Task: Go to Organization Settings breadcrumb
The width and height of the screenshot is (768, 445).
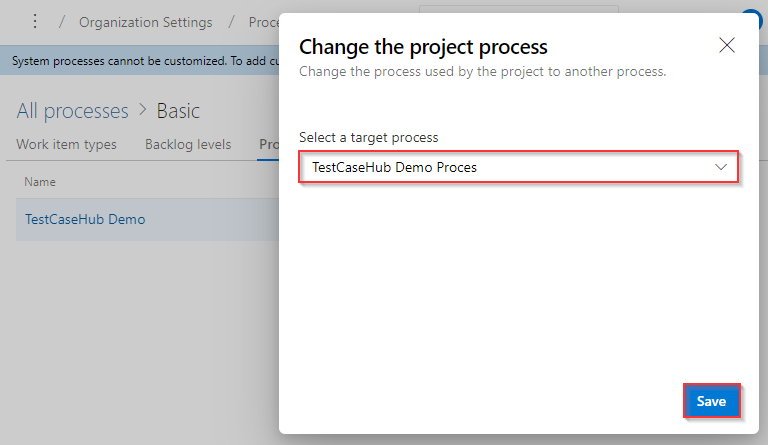Action: (x=146, y=22)
